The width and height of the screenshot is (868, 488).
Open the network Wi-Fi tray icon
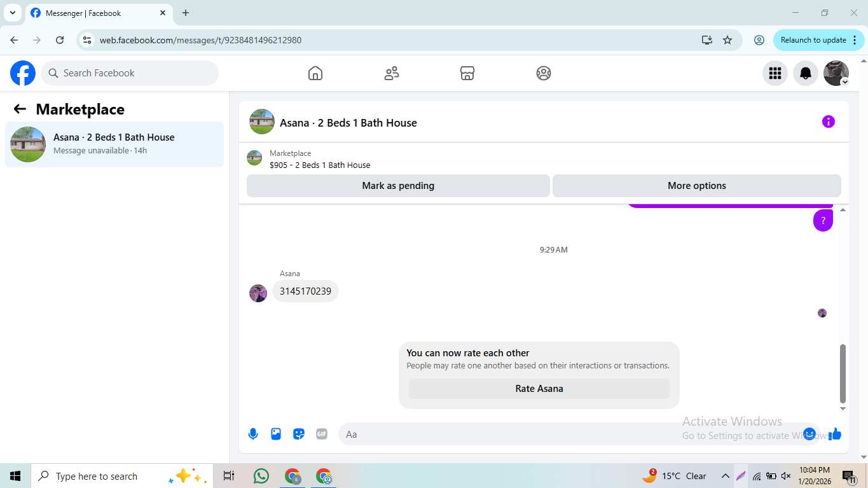(x=757, y=476)
